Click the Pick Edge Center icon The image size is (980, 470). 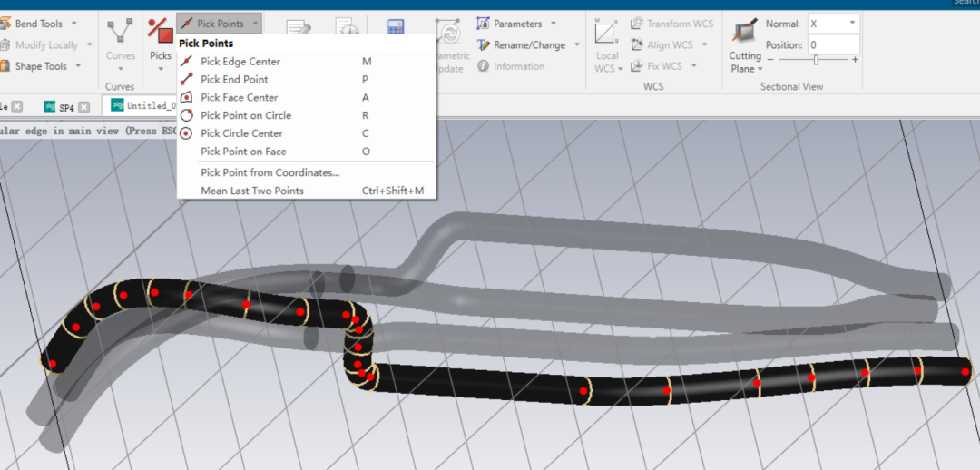[186, 62]
